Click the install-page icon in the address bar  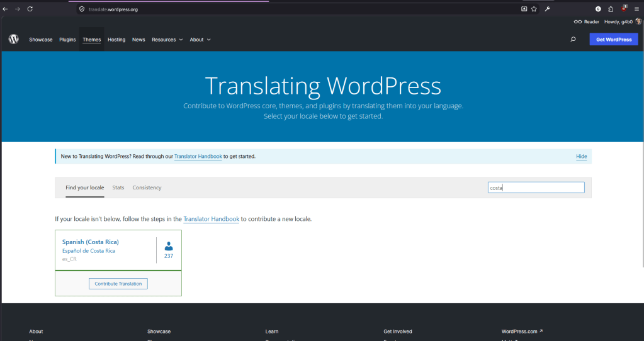coord(524,9)
